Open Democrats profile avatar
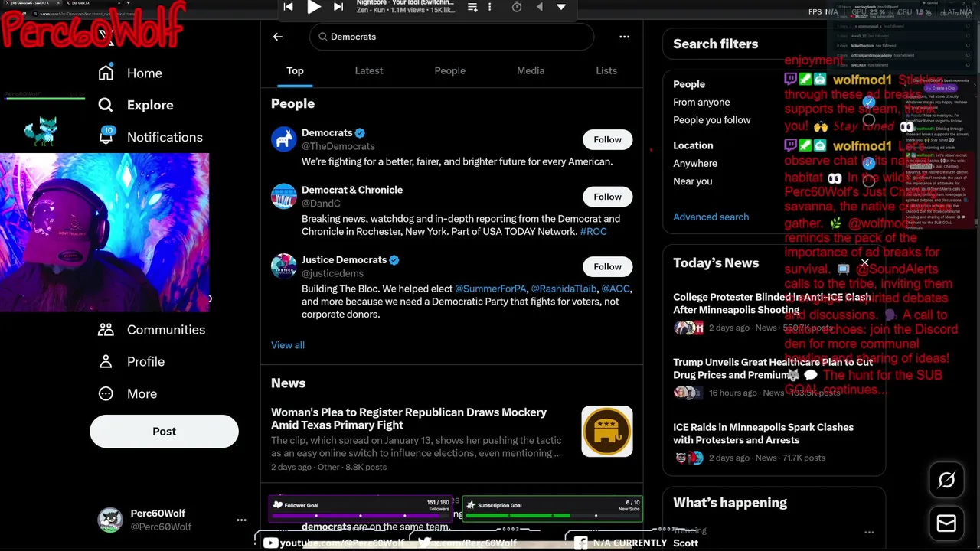 [283, 139]
